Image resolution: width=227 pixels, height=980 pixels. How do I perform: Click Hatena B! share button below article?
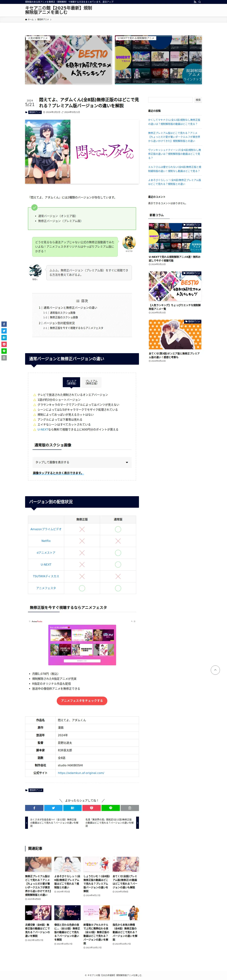(72, 808)
